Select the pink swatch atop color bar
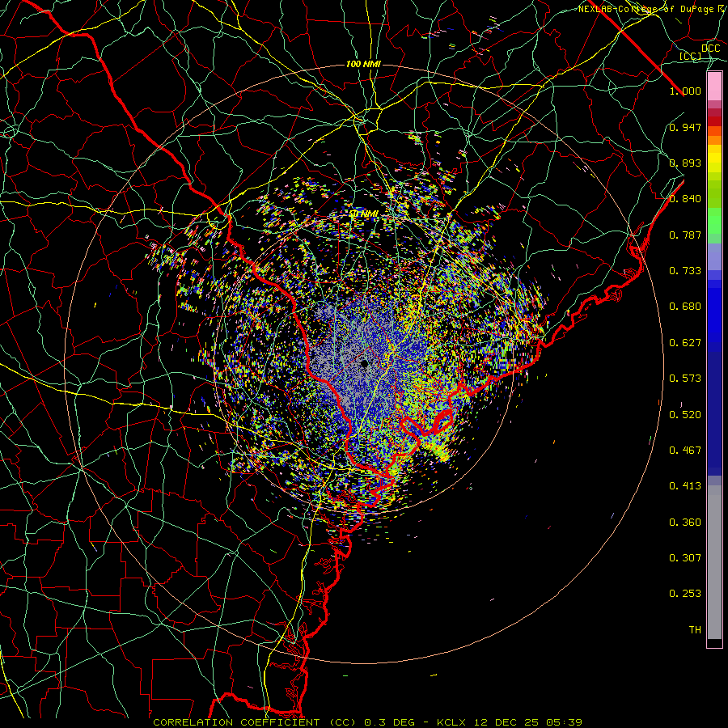The height and width of the screenshot is (728, 728). (x=714, y=86)
